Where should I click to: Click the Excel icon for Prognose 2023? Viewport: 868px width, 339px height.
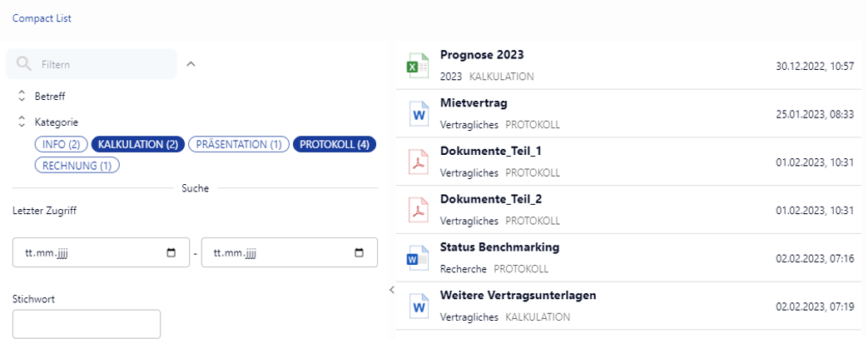pyautogui.click(x=416, y=66)
